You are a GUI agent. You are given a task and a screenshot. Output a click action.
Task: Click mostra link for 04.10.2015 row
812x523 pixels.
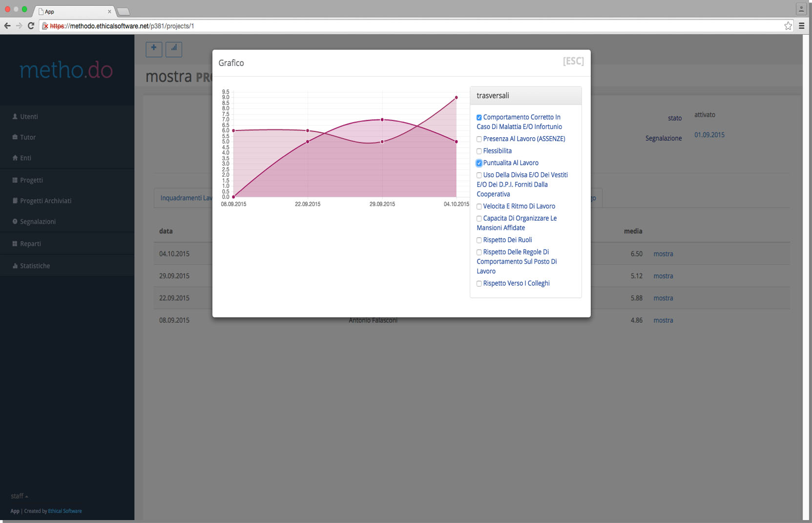click(x=663, y=254)
